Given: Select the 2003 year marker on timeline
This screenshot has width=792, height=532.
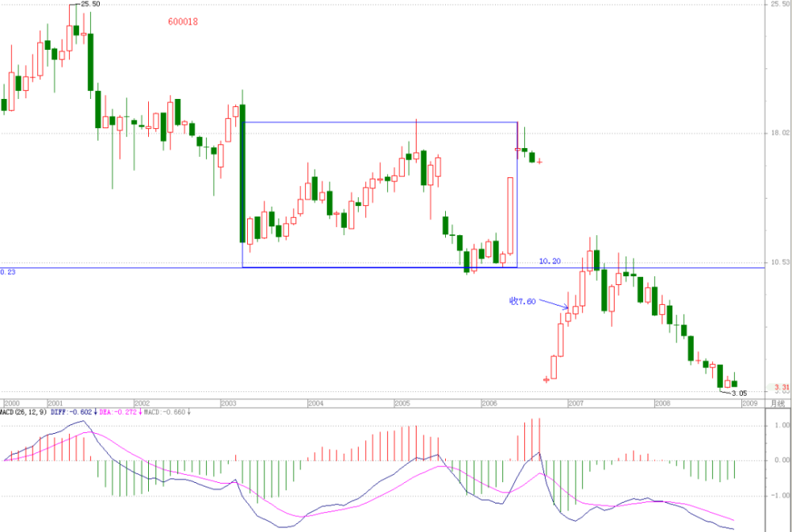Looking at the screenshot, I should tap(229, 403).
